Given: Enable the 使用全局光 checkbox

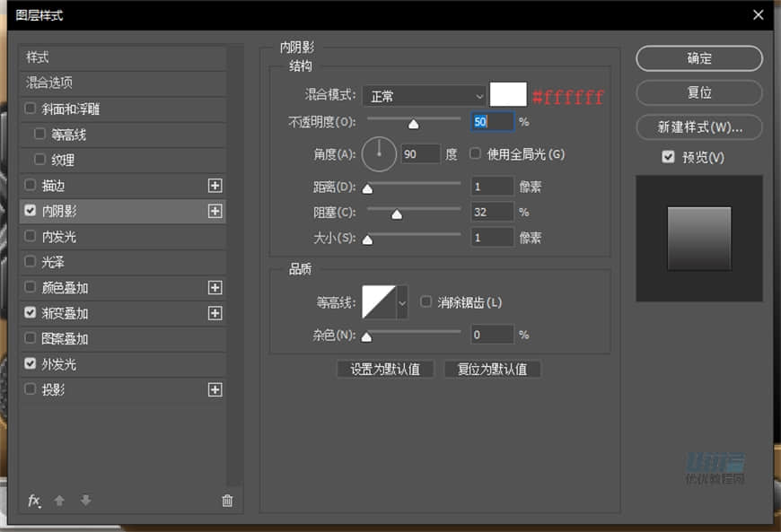Looking at the screenshot, I should [474, 154].
